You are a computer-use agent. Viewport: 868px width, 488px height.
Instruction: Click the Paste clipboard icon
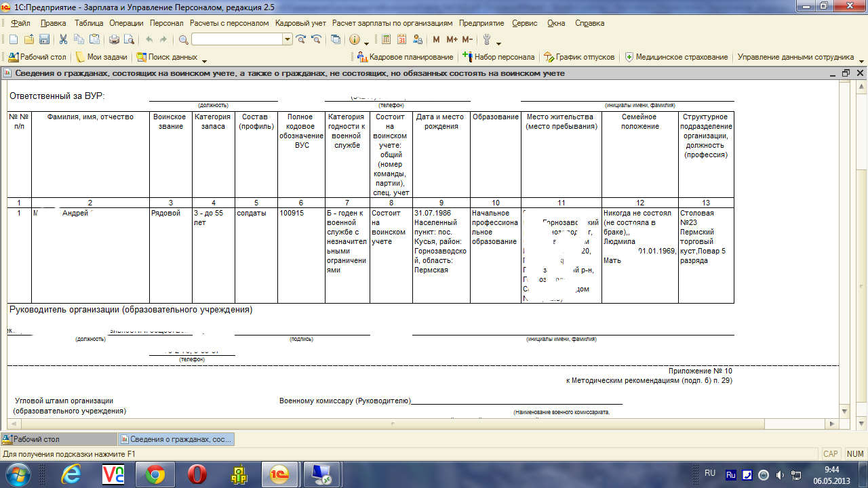(95, 39)
